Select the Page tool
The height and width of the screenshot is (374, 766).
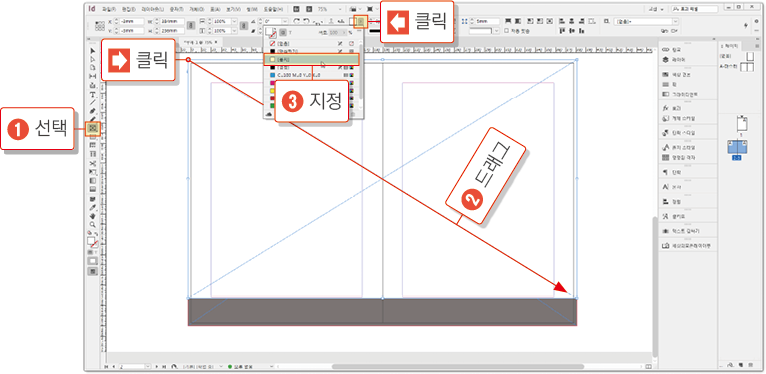[92, 67]
